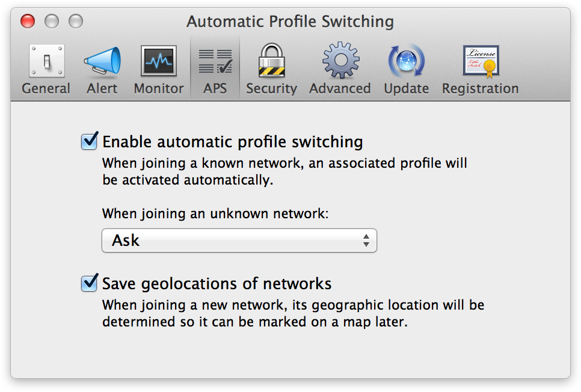Select the Alert megaphone icon
The height and width of the screenshot is (392, 581).
tap(102, 61)
